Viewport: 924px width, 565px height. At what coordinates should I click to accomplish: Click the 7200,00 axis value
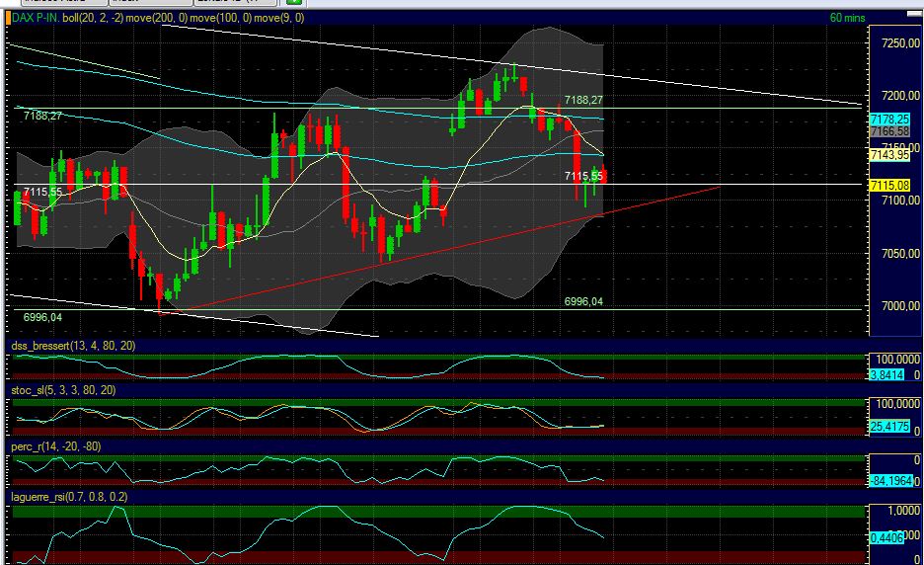(900, 96)
